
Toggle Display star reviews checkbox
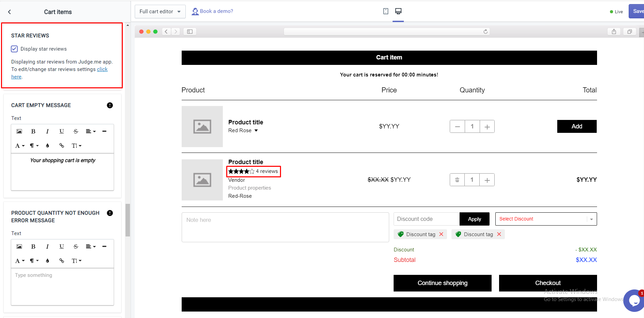14,49
